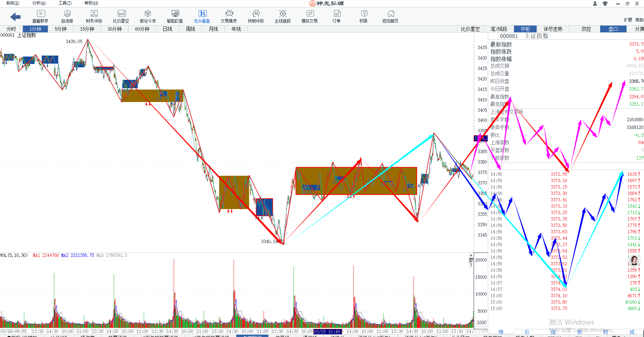This screenshot has width=644, height=337.
Task: Expand indicator panel with plus button
Action: (x=471, y=255)
